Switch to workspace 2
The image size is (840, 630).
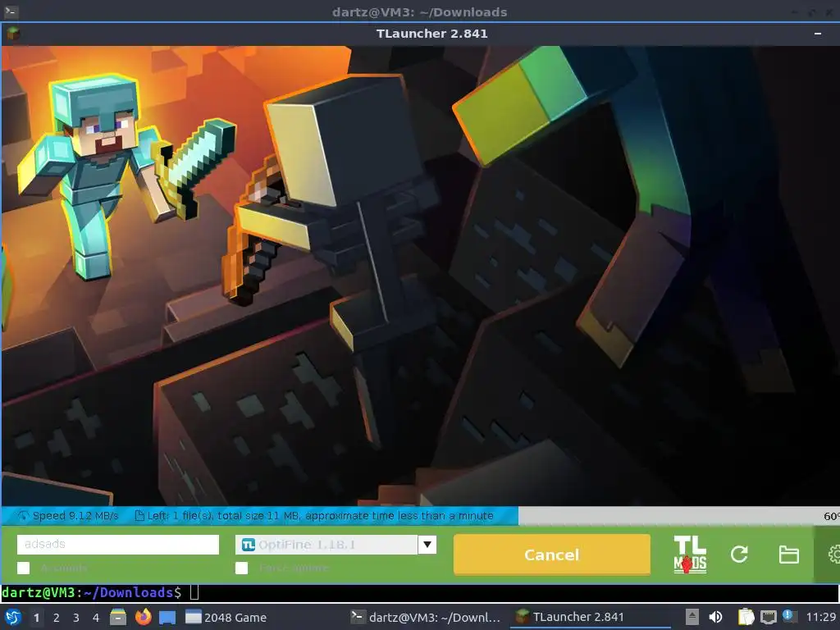point(57,618)
